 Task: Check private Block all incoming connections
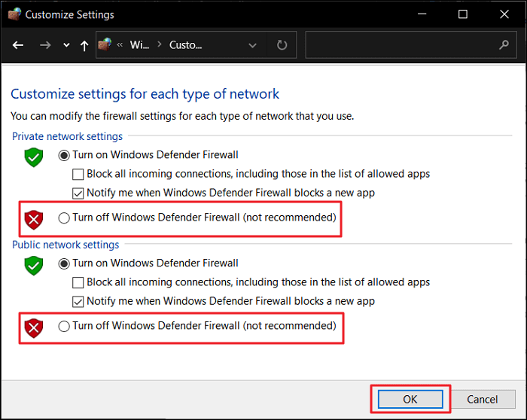click(78, 174)
